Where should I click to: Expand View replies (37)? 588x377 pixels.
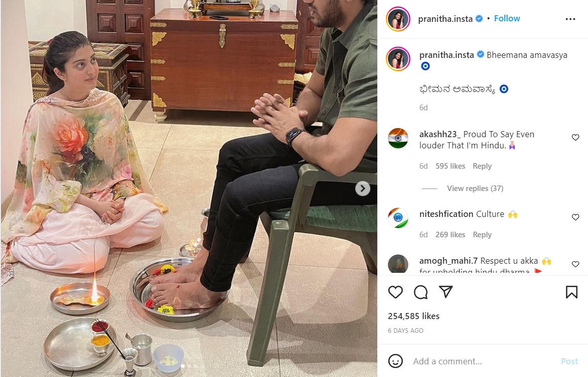pos(475,188)
